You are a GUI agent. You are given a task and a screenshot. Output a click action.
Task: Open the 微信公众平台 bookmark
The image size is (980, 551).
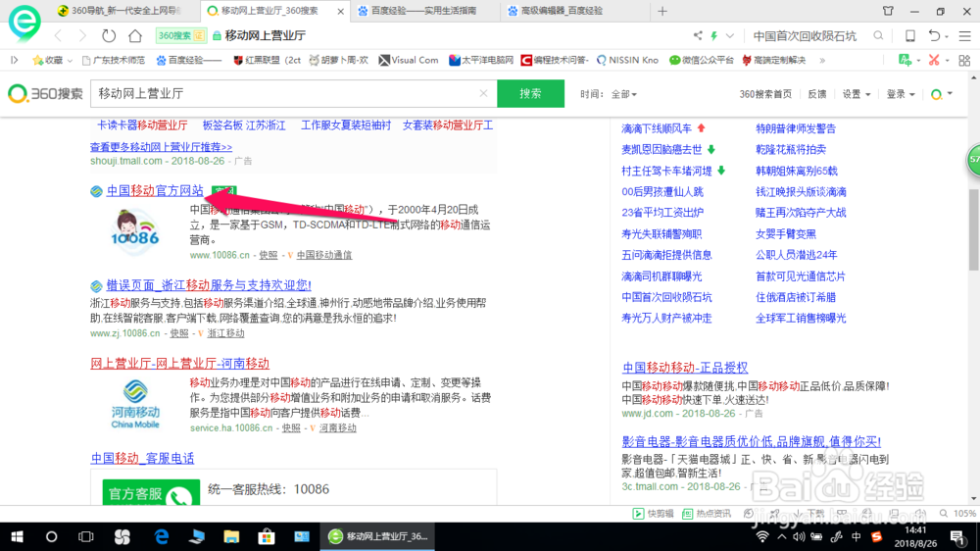pyautogui.click(x=702, y=60)
